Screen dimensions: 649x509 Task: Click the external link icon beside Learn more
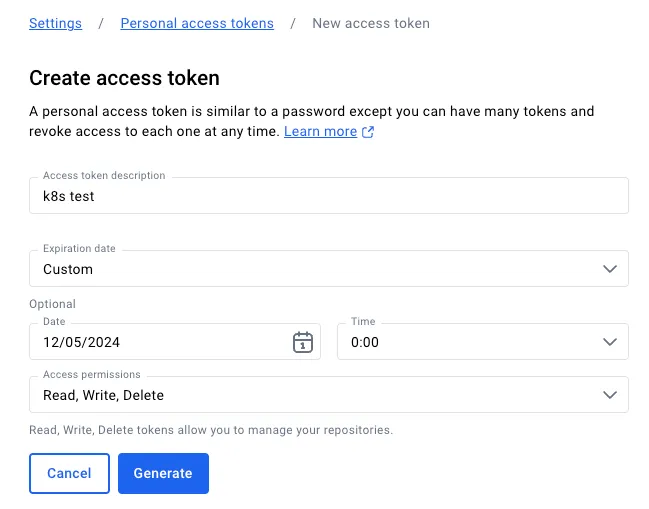point(368,132)
